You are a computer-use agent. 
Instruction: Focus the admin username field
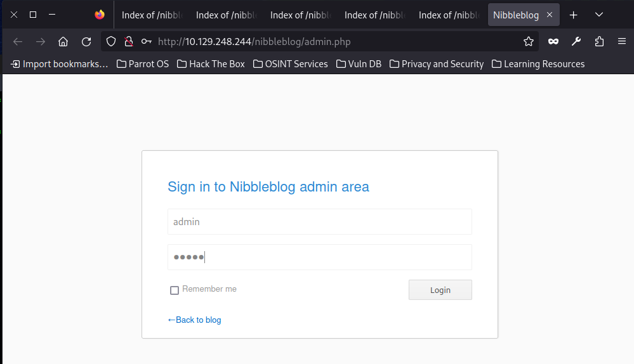320,222
